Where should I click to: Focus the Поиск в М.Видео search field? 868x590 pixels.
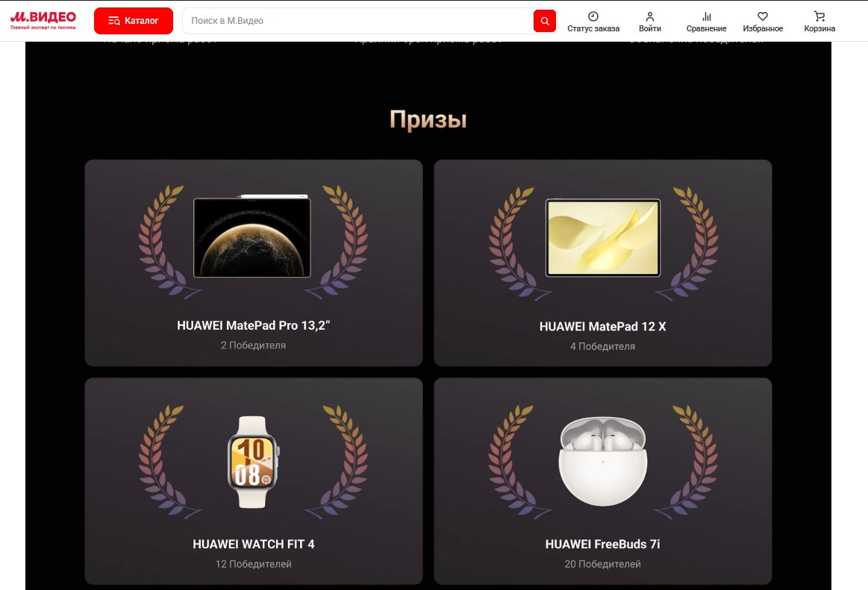click(x=358, y=21)
